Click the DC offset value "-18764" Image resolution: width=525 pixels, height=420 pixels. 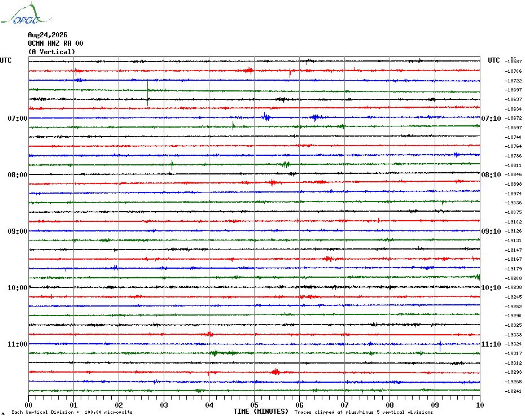pyautogui.click(x=513, y=146)
